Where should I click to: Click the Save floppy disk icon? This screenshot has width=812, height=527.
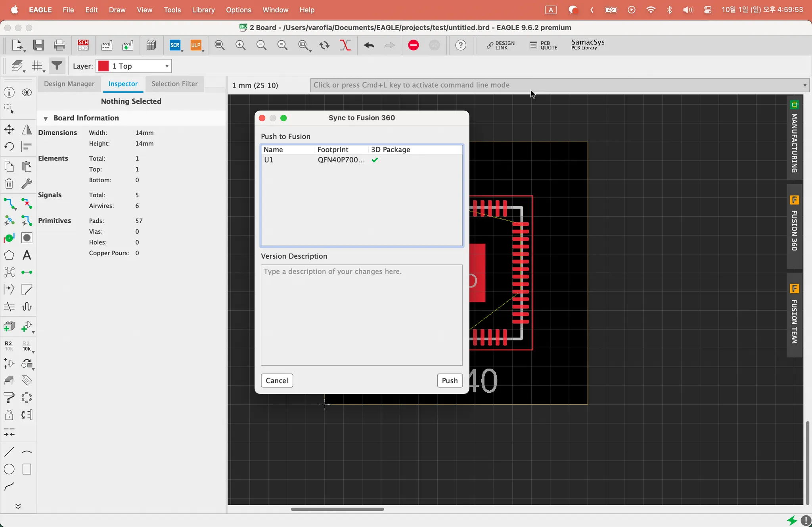[x=38, y=45]
